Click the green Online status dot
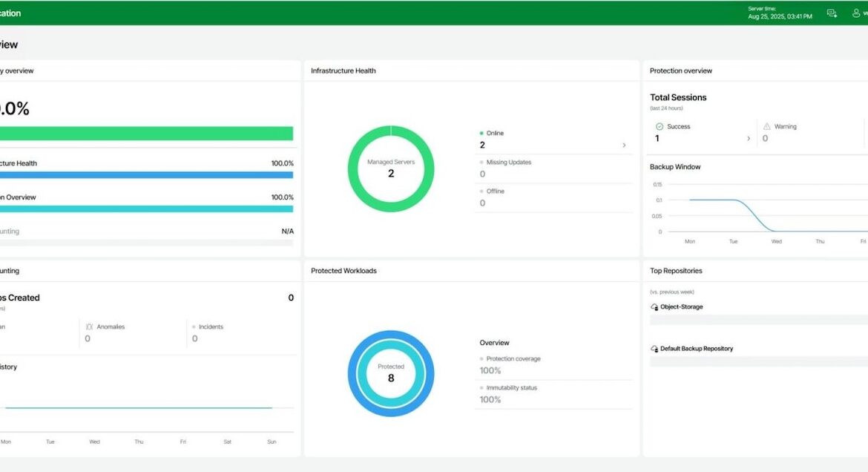The height and width of the screenshot is (472, 868). (481, 134)
